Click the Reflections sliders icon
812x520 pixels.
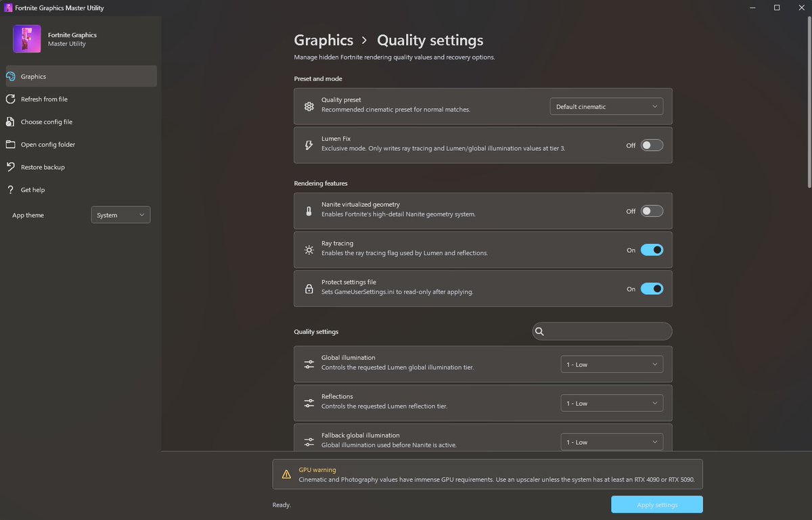click(x=309, y=403)
